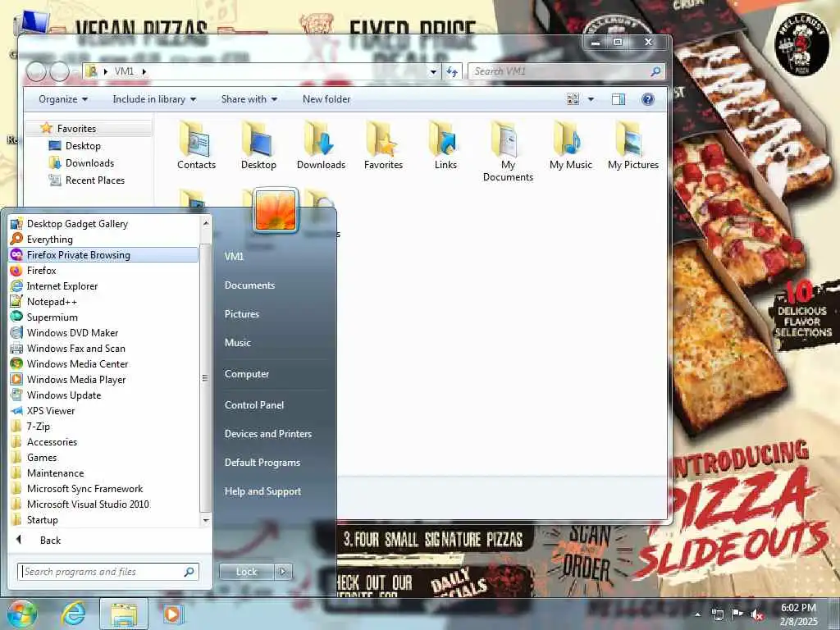Image resolution: width=840 pixels, height=630 pixels.
Task: Open the shutdown options arrow next to Lock
Action: [x=283, y=572]
